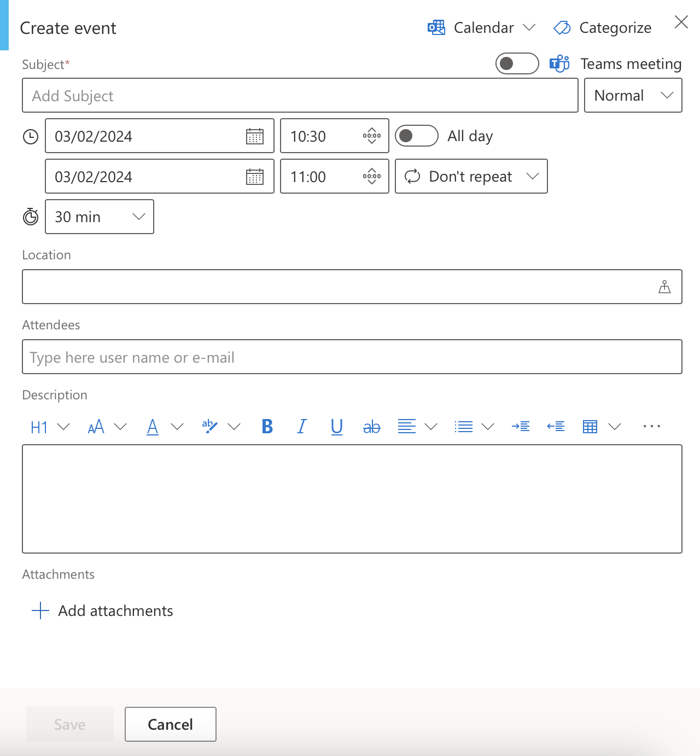The width and height of the screenshot is (700, 756).
Task: Toggle bold formatting in description
Action: tap(267, 426)
